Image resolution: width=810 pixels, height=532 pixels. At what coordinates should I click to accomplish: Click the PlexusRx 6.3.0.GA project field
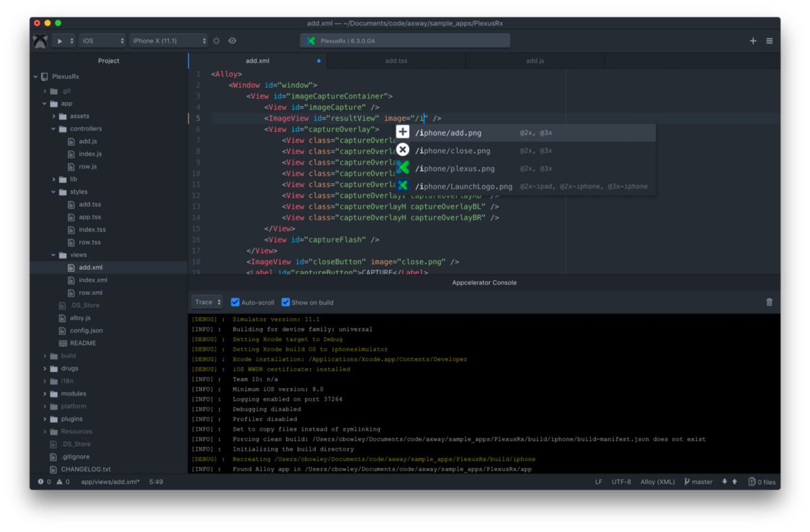(405, 41)
